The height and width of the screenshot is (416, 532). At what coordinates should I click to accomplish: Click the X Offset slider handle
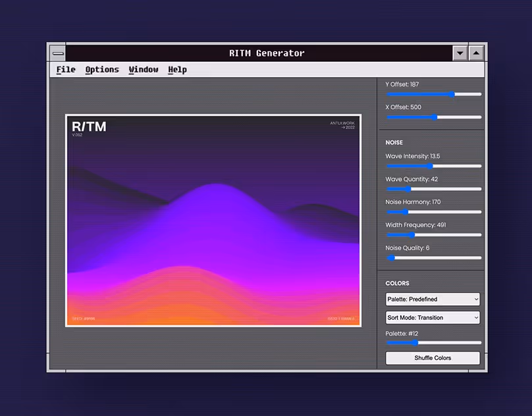[x=434, y=117]
